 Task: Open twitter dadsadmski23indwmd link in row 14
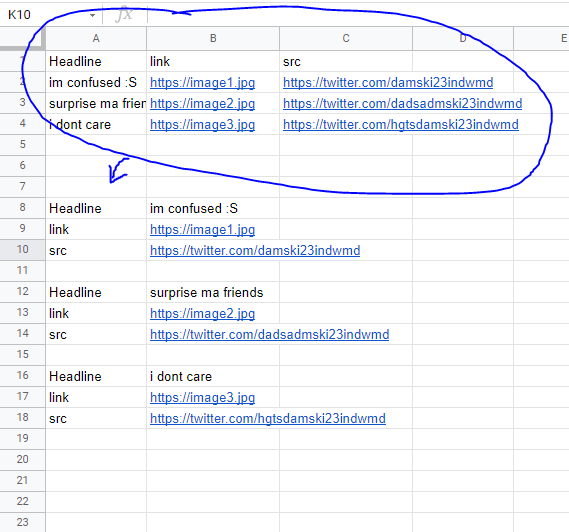coord(270,335)
